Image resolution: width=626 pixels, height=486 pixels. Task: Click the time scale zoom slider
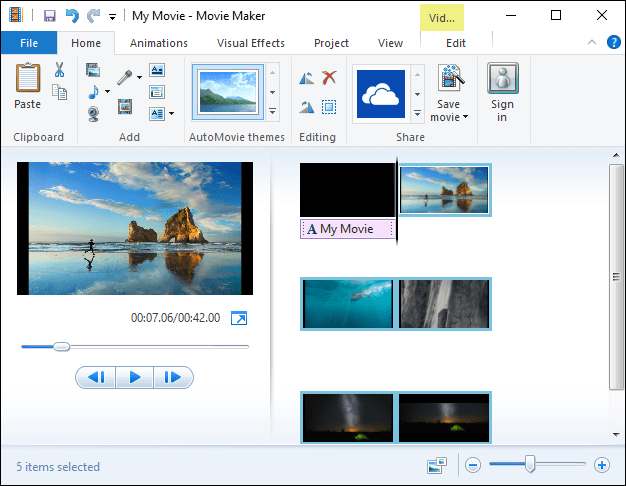pyautogui.click(x=530, y=464)
